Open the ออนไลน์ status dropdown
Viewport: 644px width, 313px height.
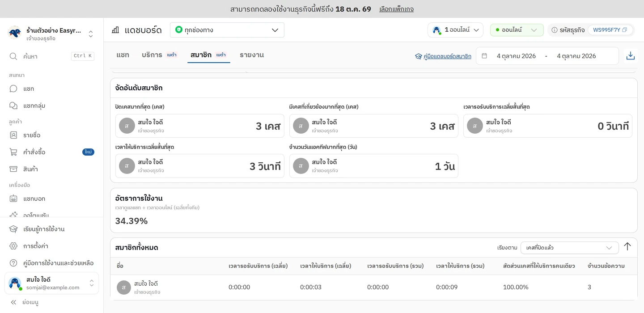pos(517,30)
